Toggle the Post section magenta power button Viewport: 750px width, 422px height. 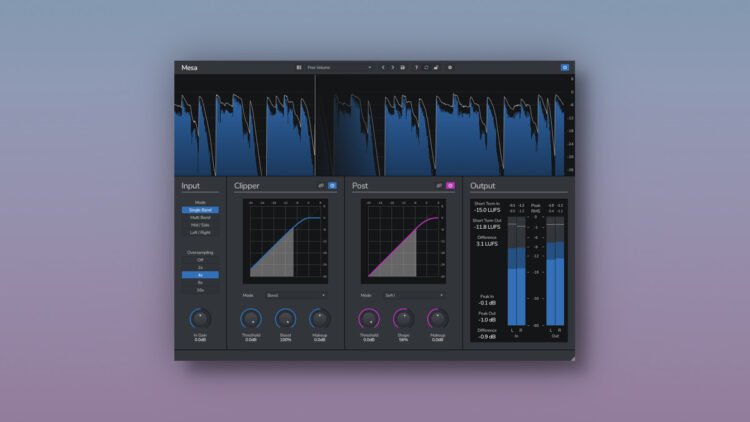click(450, 186)
